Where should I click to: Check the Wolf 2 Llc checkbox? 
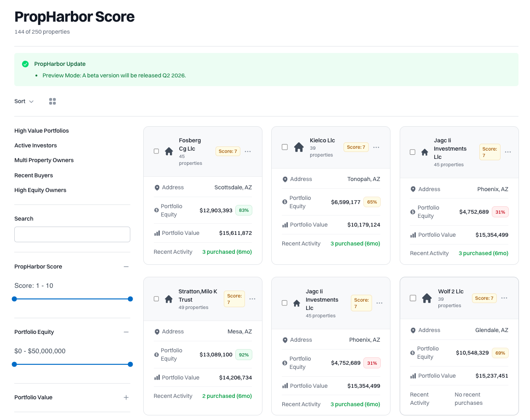point(413,298)
